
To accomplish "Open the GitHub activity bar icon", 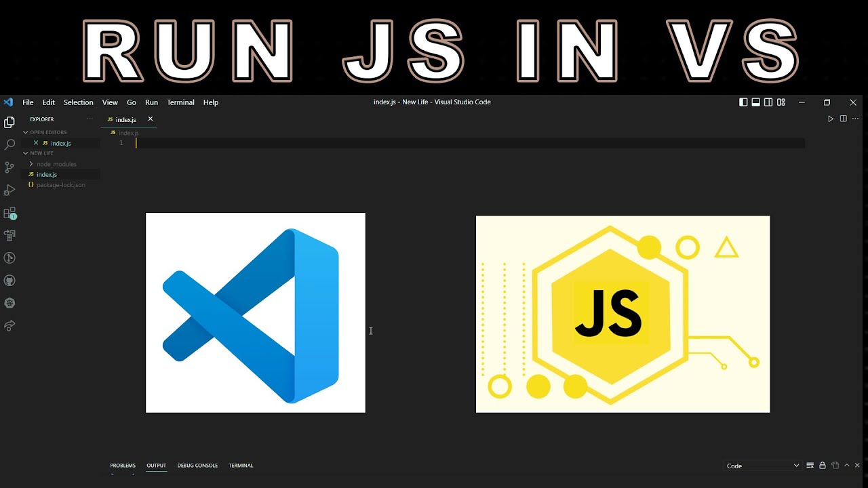I will click(x=9, y=281).
